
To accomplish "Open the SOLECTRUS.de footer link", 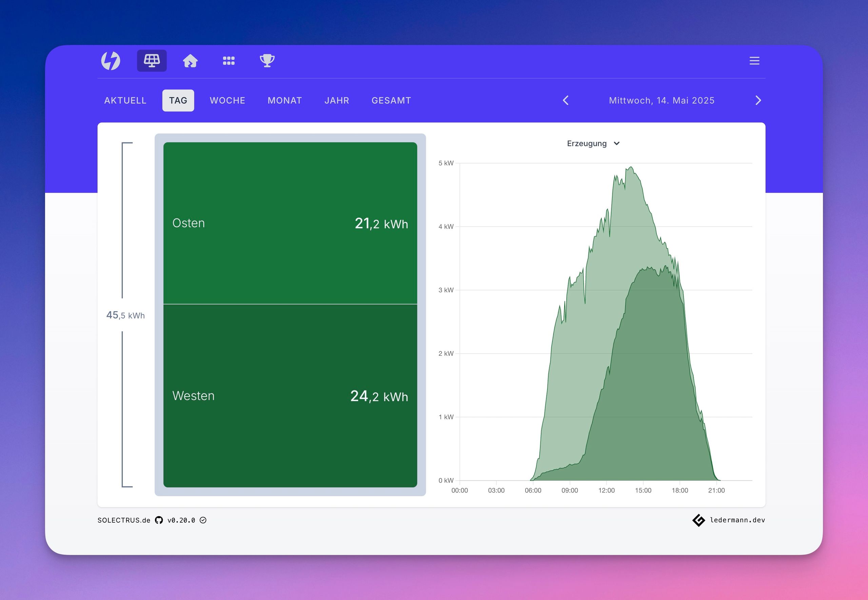I will click(x=124, y=520).
